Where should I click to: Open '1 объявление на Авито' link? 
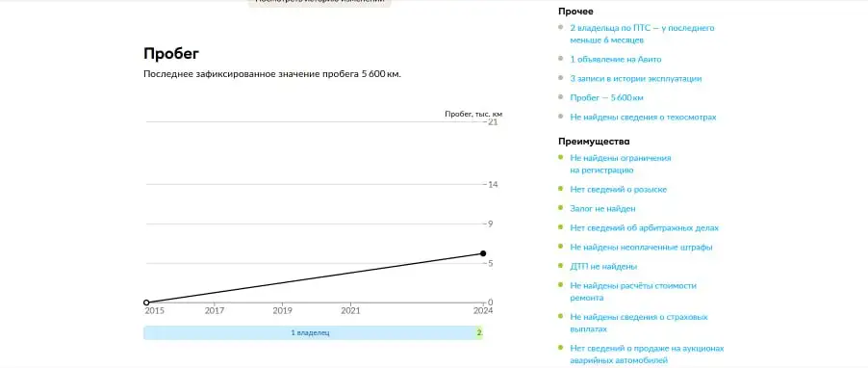[616, 60]
